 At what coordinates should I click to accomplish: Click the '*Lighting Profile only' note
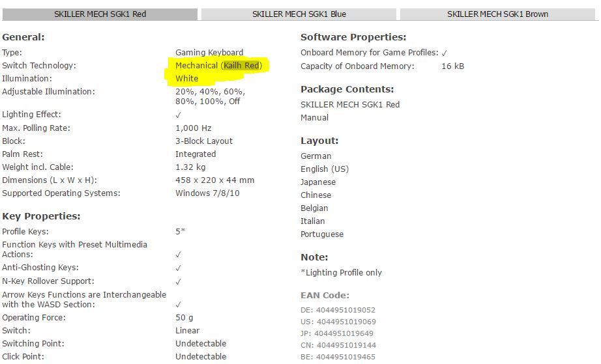pyautogui.click(x=341, y=273)
